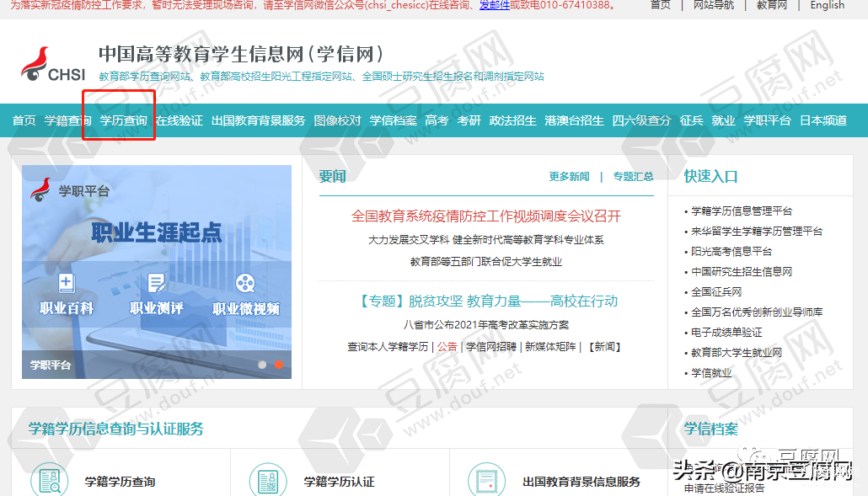Image resolution: width=868 pixels, height=496 pixels.
Task: Open the 八省市公布2021年高考改革实施方案 article
Action: [486, 324]
